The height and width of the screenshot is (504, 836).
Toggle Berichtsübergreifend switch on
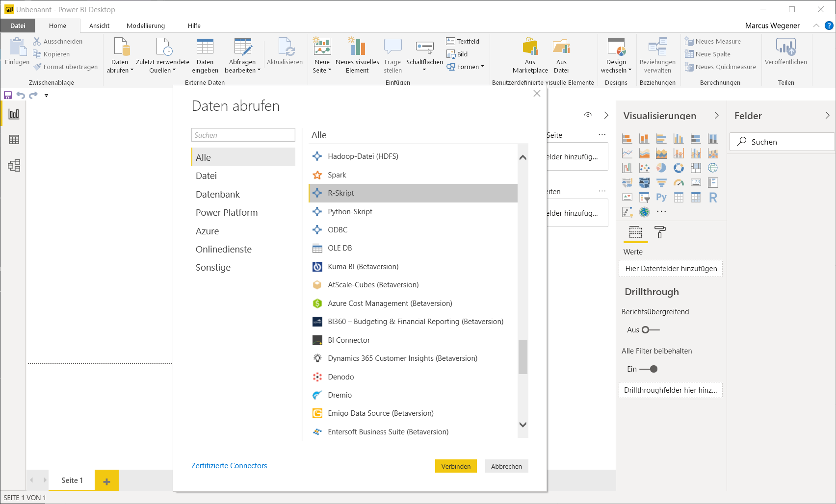(651, 330)
